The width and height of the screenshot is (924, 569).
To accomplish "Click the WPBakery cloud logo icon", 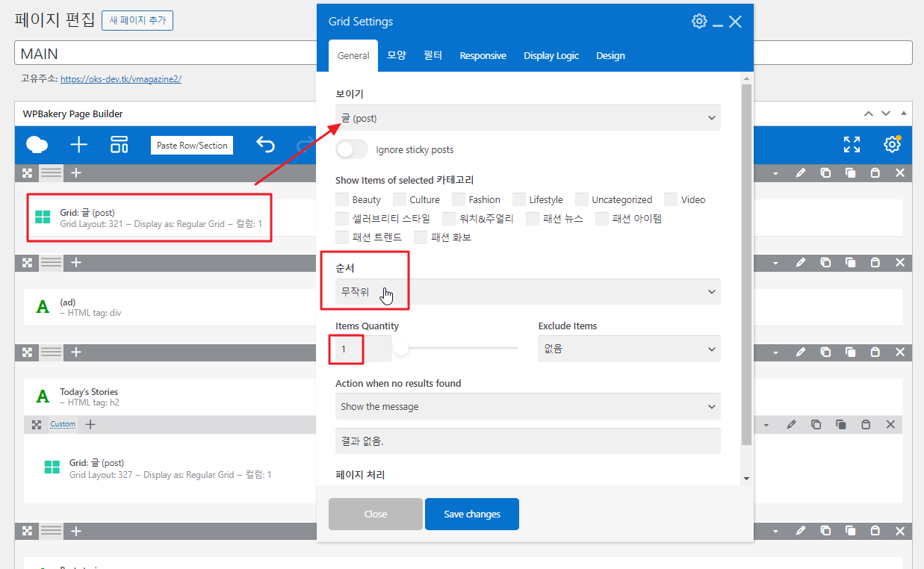I will 37,145.
